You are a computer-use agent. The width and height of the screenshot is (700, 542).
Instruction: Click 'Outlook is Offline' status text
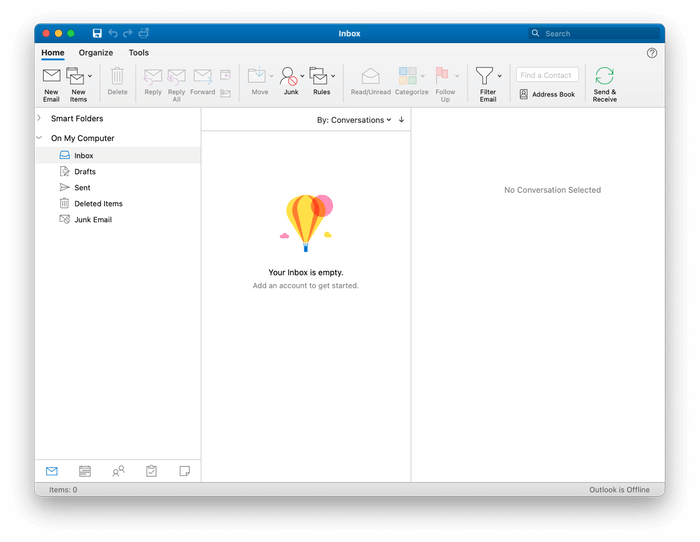coord(619,490)
